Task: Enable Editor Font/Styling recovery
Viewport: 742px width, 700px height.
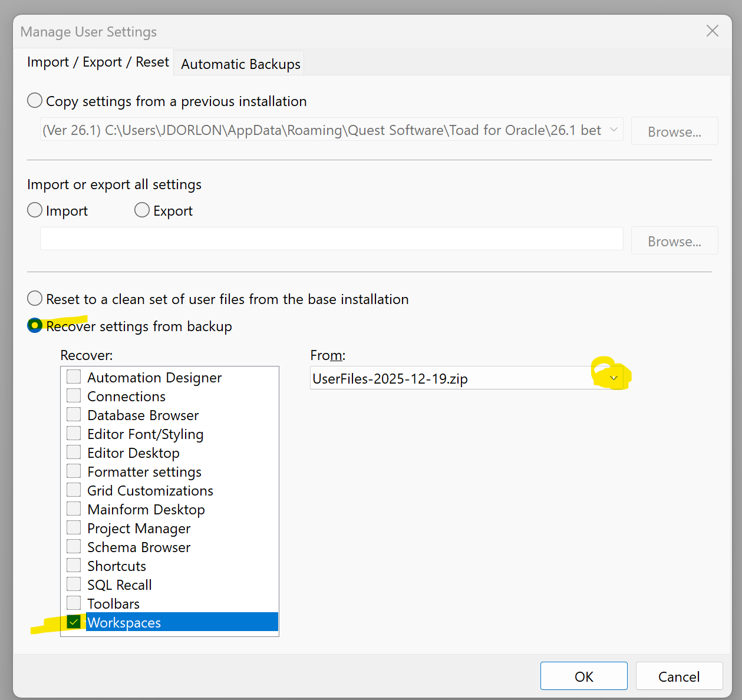Action: click(74, 433)
